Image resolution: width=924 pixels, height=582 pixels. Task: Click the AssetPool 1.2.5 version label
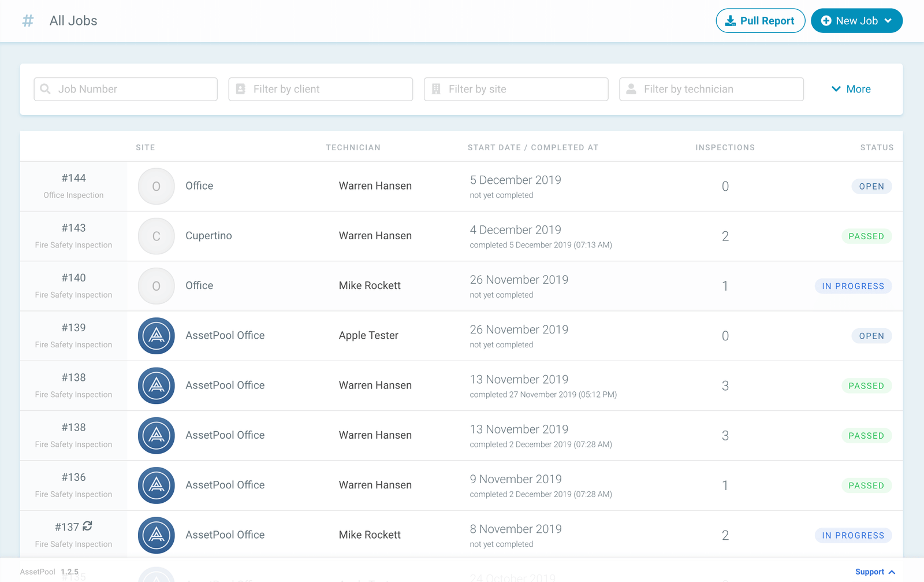49,572
